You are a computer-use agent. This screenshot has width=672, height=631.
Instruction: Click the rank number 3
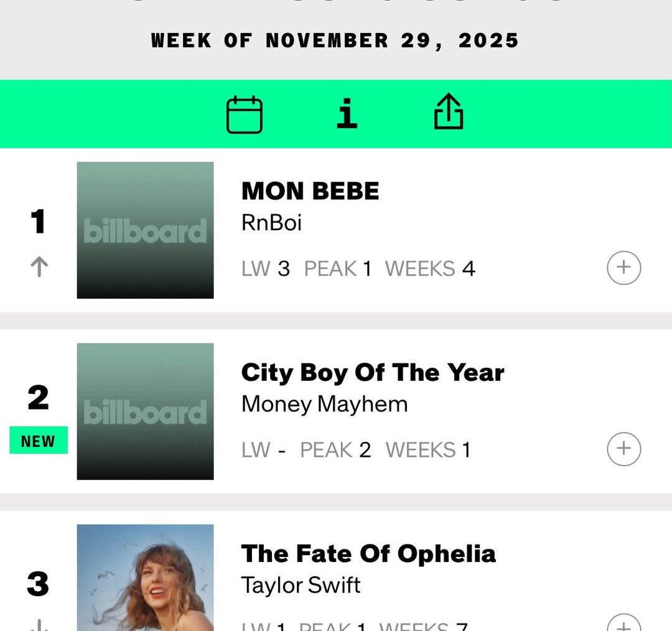pyautogui.click(x=38, y=584)
